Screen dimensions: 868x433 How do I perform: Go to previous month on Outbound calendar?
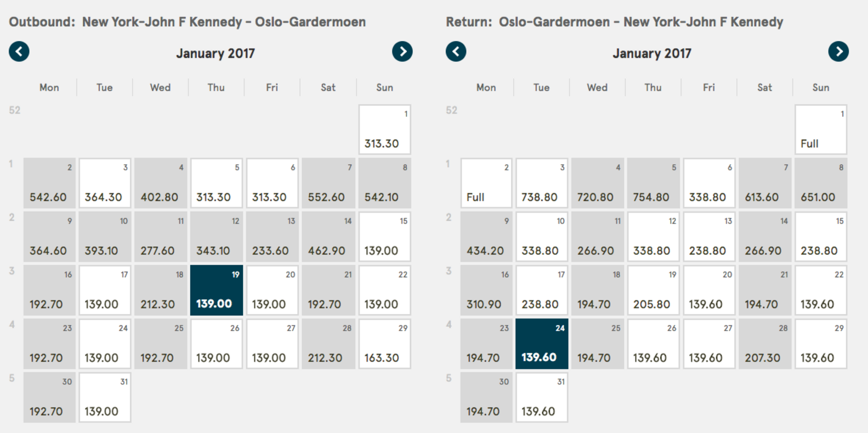[x=19, y=52]
